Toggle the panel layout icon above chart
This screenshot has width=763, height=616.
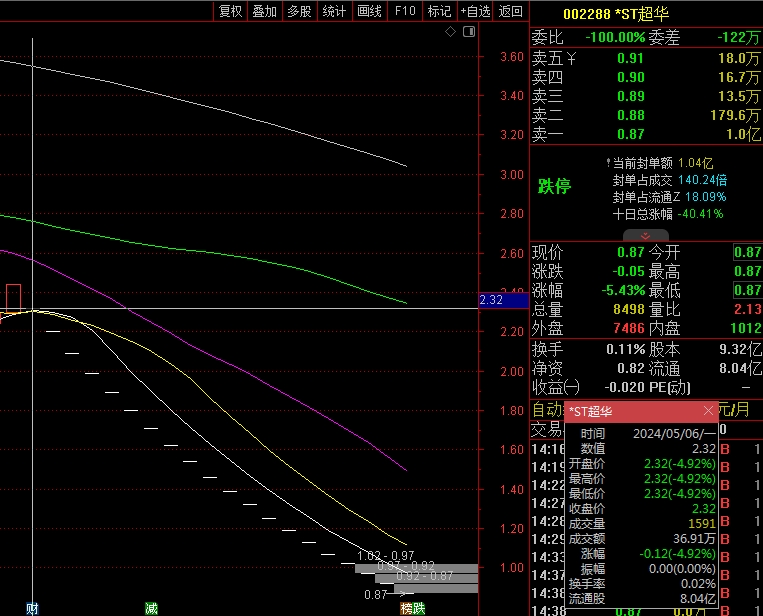[x=469, y=32]
